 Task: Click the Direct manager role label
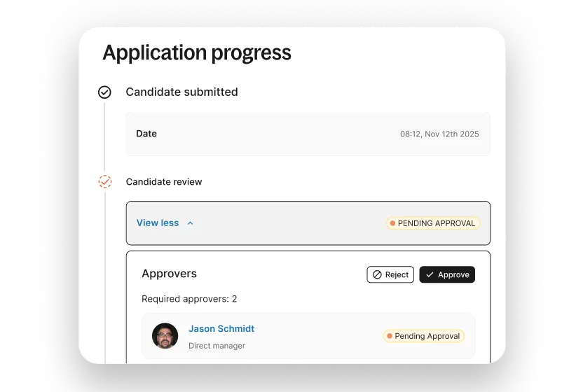[217, 346]
